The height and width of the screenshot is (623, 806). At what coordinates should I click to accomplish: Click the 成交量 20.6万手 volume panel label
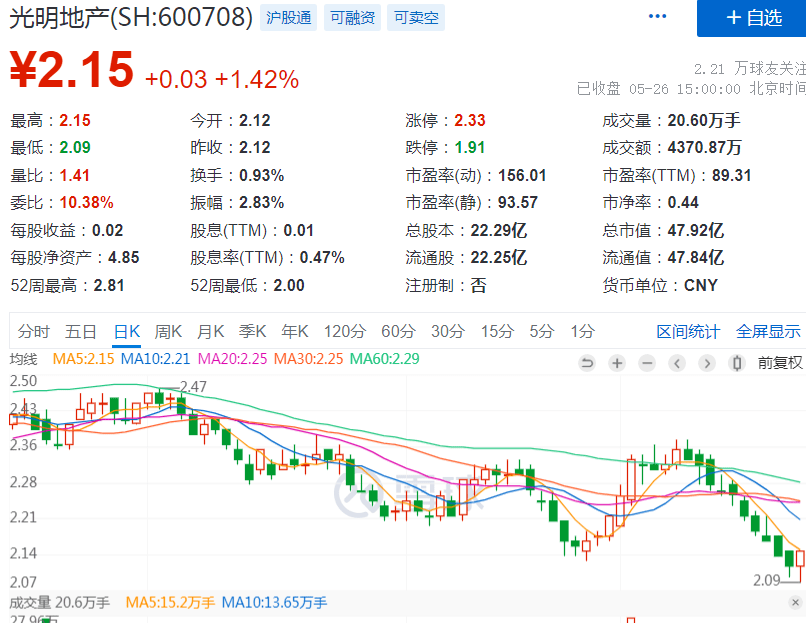pyautogui.click(x=60, y=602)
